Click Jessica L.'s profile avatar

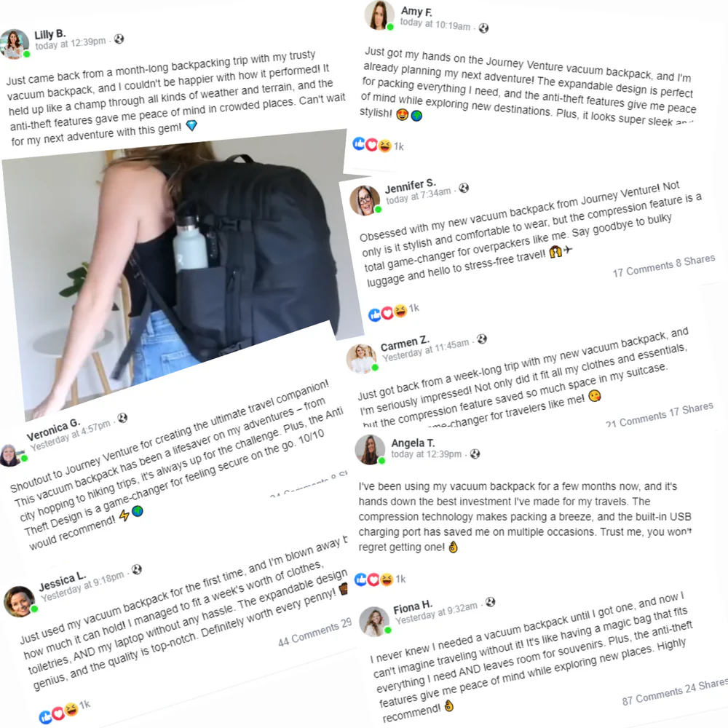[19, 601]
